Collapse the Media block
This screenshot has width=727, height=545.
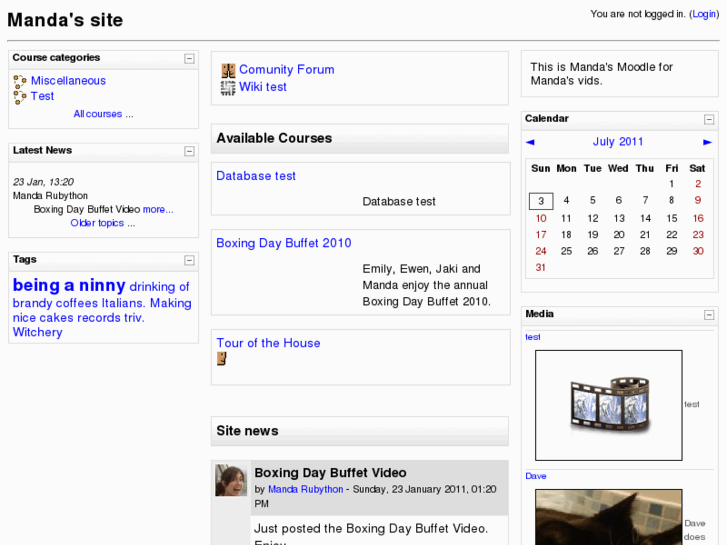709,315
